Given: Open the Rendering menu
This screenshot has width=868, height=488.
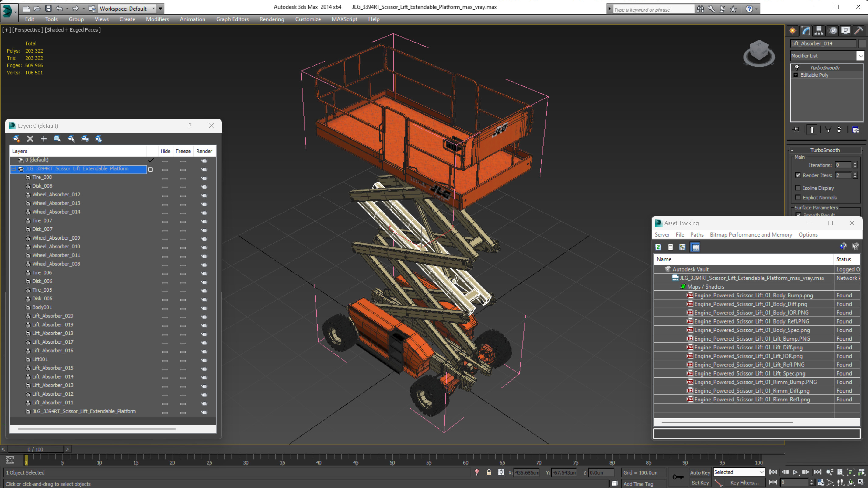Looking at the screenshot, I should point(272,19).
